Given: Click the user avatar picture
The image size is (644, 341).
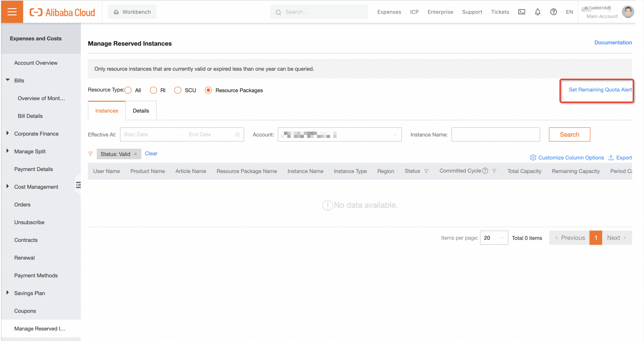Looking at the screenshot, I should [x=628, y=12].
